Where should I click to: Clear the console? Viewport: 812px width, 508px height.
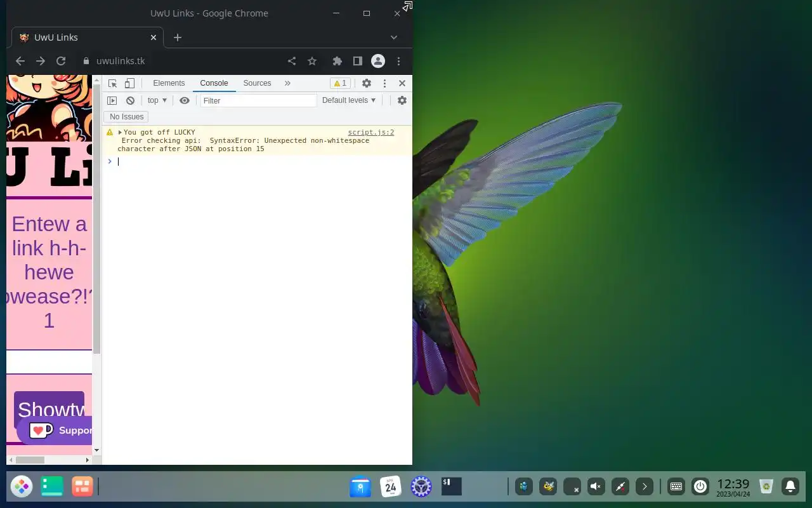pyautogui.click(x=130, y=100)
